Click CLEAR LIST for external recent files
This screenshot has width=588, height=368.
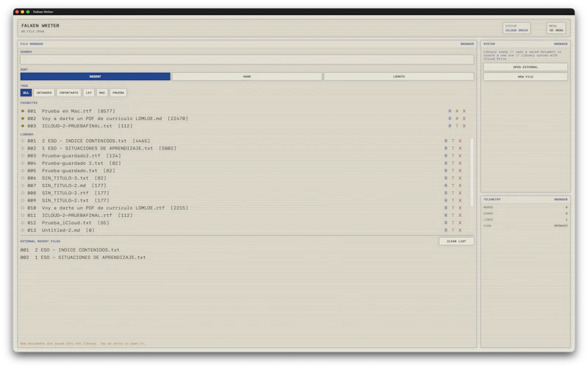click(456, 241)
